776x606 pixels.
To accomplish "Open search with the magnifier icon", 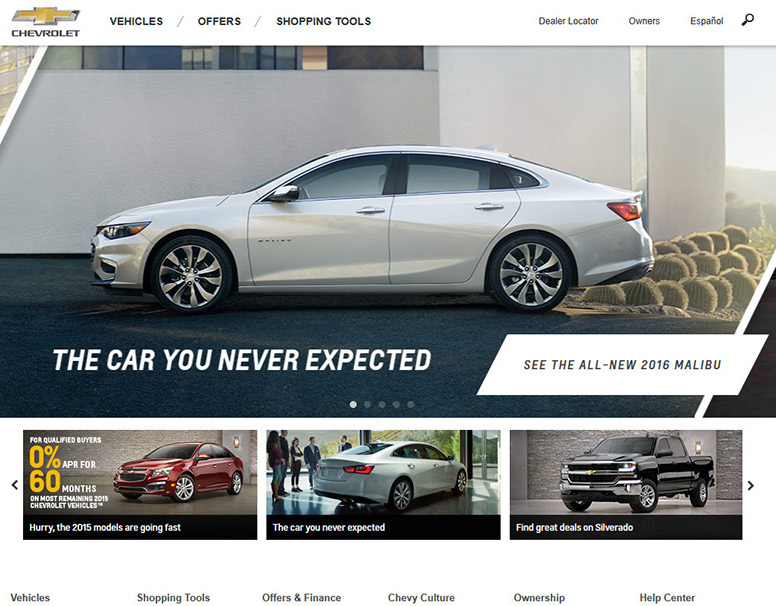I will [747, 20].
